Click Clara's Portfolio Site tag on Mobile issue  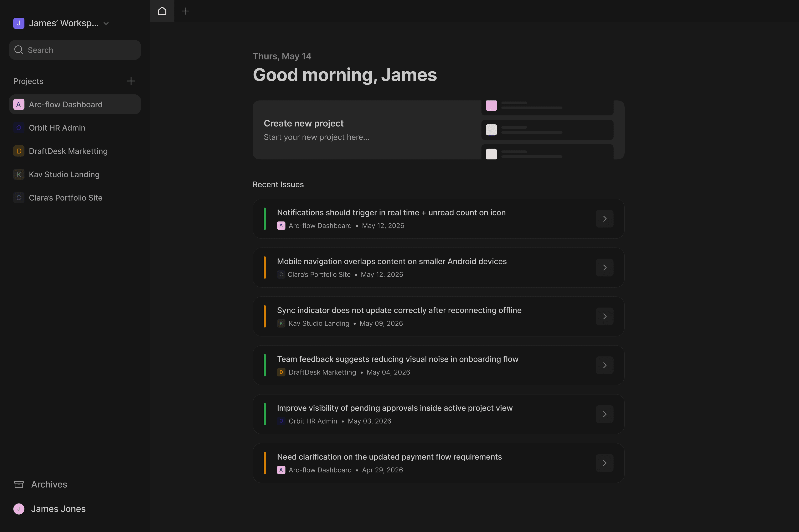point(314,275)
